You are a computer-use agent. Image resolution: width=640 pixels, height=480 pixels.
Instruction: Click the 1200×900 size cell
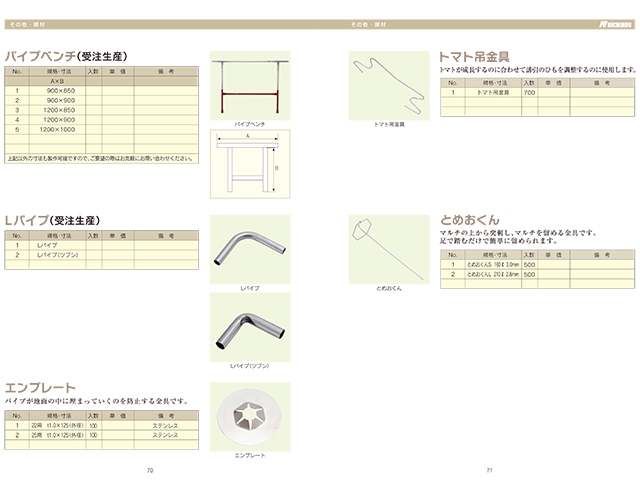point(59,120)
